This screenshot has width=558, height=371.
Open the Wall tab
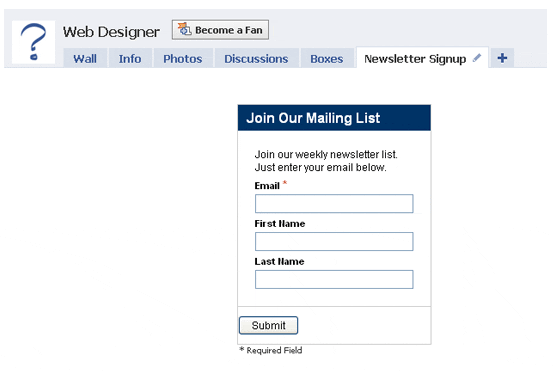point(85,58)
